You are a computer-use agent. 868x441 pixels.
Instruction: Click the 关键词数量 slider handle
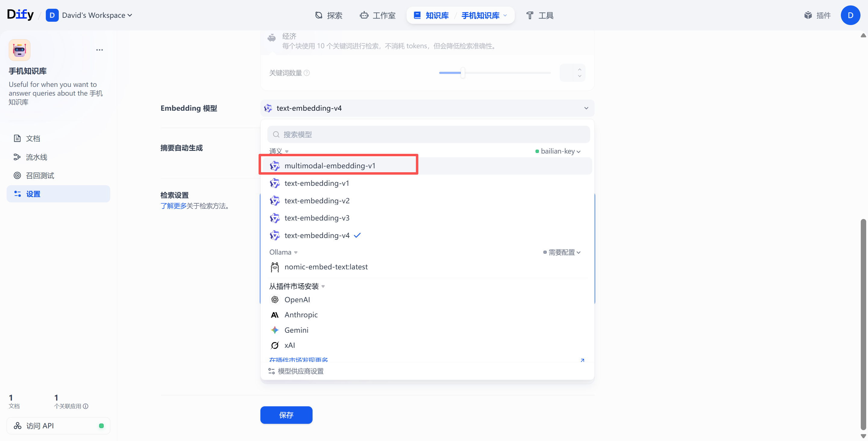click(x=463, y=73)
